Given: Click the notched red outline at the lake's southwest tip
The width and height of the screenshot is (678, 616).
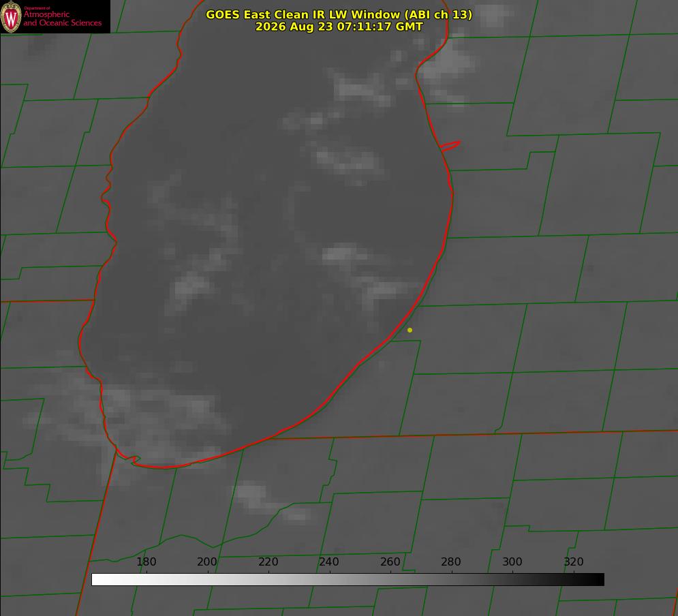Looking at the screenshot, I should click(x=129, y=459).
